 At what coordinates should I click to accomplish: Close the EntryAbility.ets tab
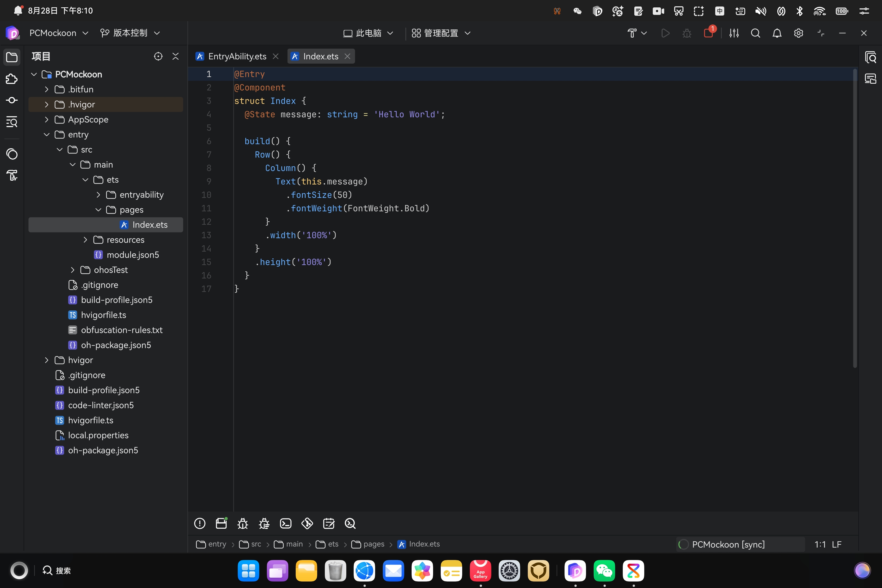point(276,56)
